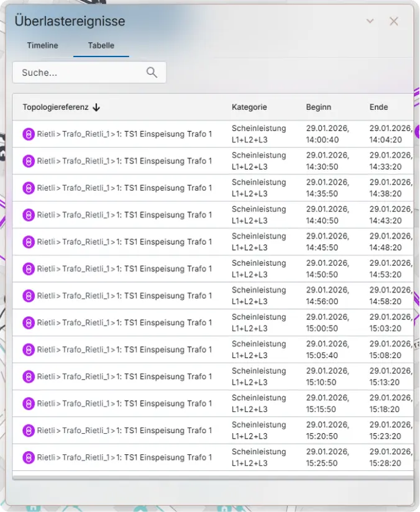This screenshot has width=420, height=512.
Task: Click Beginn value 14:45:50
Action: (x=327, y=242)
